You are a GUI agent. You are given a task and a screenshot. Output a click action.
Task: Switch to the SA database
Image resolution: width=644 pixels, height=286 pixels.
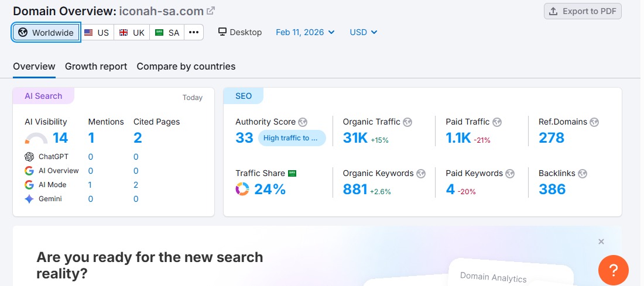(x=167, y=32)
